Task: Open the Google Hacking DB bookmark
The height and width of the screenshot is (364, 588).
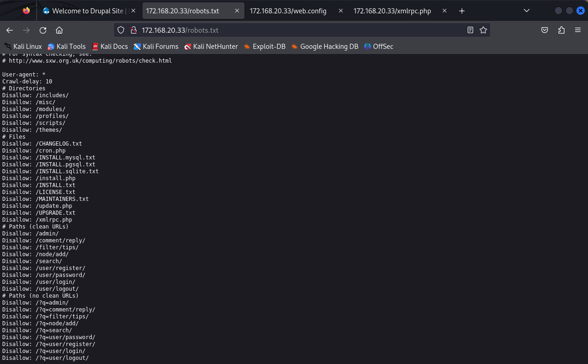Action: tap(325, 47)
